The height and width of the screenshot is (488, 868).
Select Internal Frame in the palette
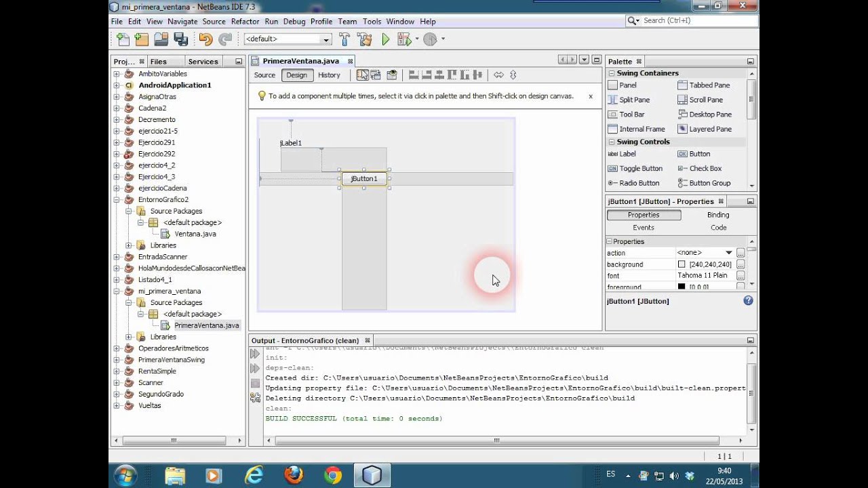[x=636, y=129]
